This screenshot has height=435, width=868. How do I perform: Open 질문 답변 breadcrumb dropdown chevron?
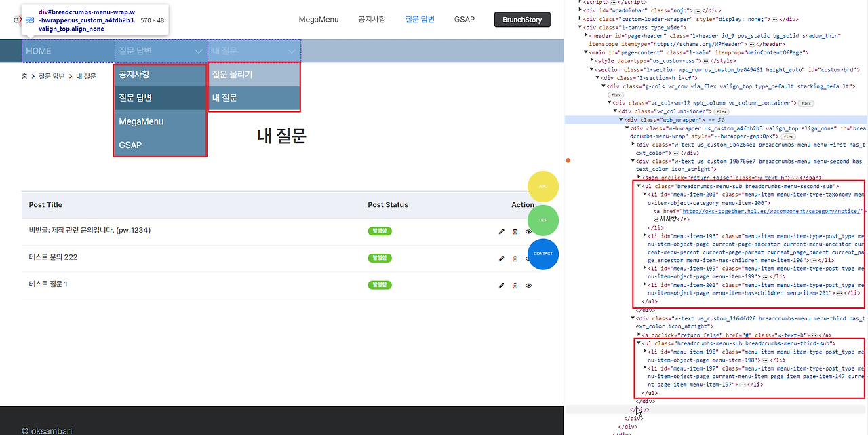pyautogui.click(x=198, y=51)
